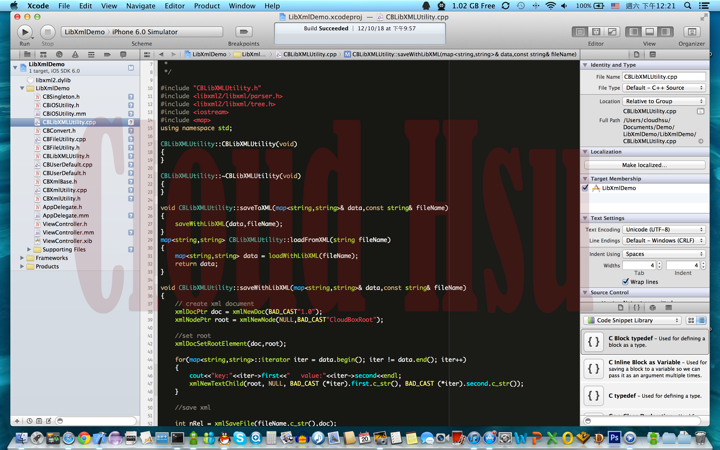The image size is (720, 450).
Task: Collapse the Identity and Type section
Action: coord(585,65)
